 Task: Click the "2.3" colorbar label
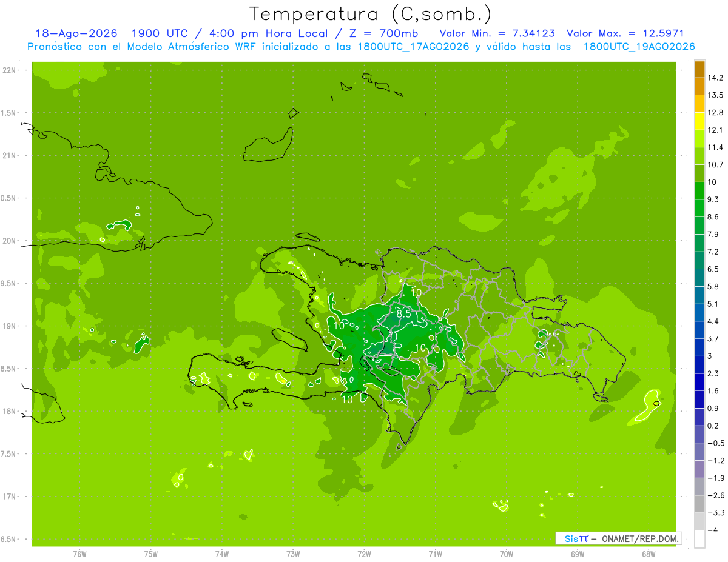(x=714, y=373)
